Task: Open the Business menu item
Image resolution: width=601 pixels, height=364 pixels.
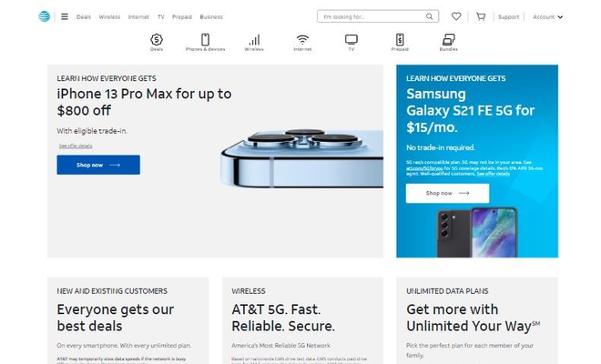Action: 211,17
